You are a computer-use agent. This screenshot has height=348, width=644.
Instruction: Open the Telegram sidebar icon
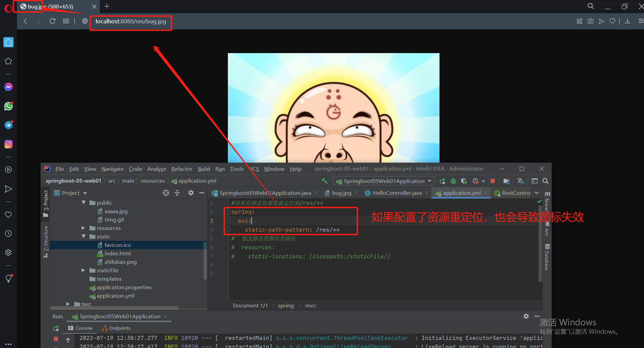coord(8,125)
